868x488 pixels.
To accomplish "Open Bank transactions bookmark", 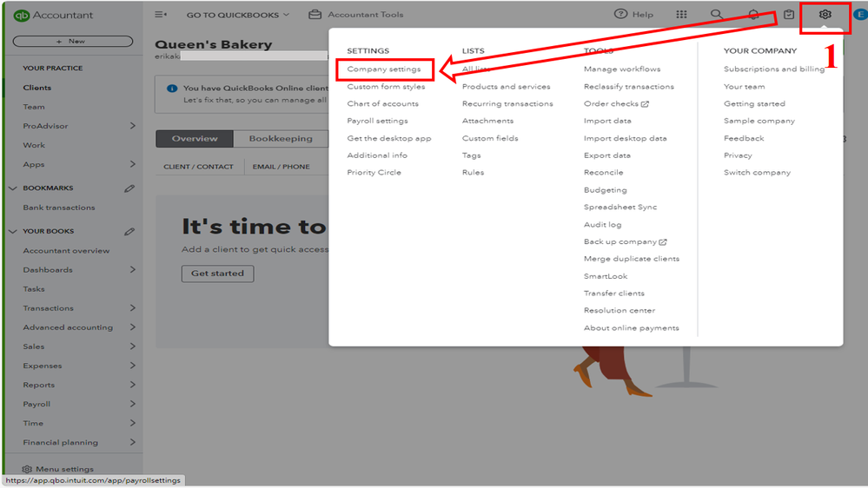I will (x=59, y=208).
